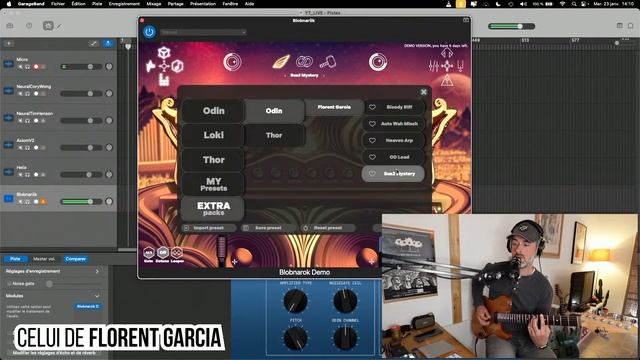This screenshot has width=640, height=360.
Task: Click Import preset button
Action: 209,228
